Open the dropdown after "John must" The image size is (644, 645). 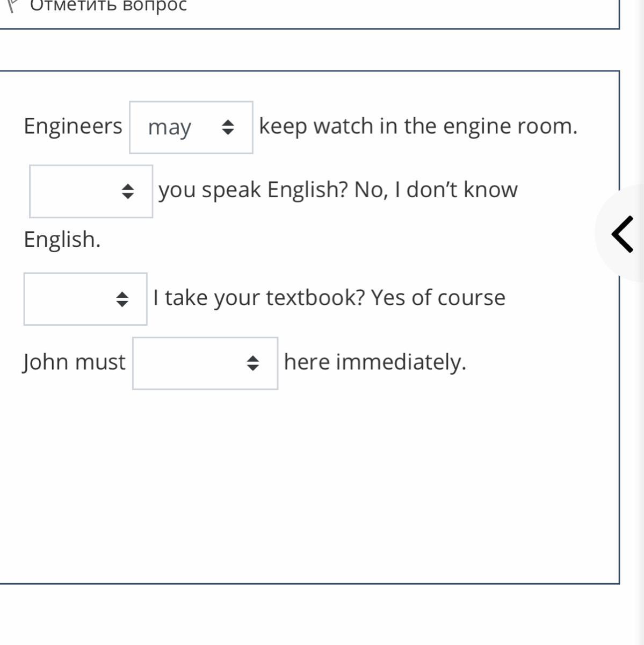pyautogui.click(x=205, y=363)
